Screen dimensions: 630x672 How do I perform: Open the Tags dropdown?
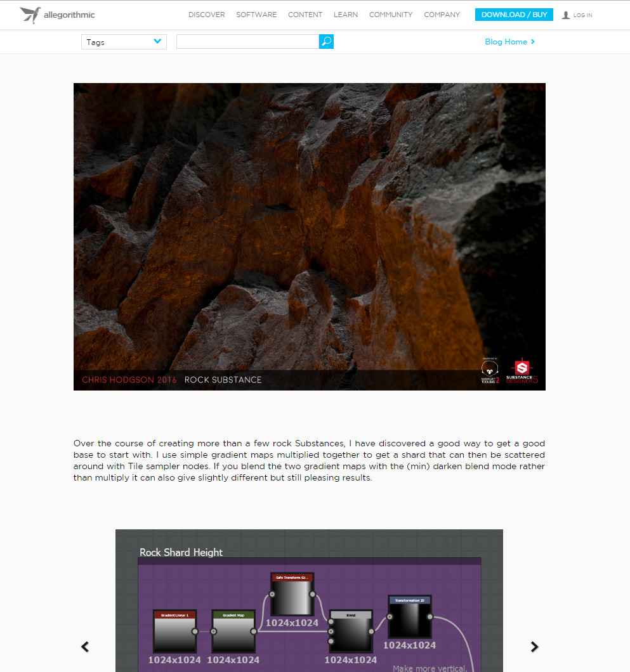pos(124,42)
